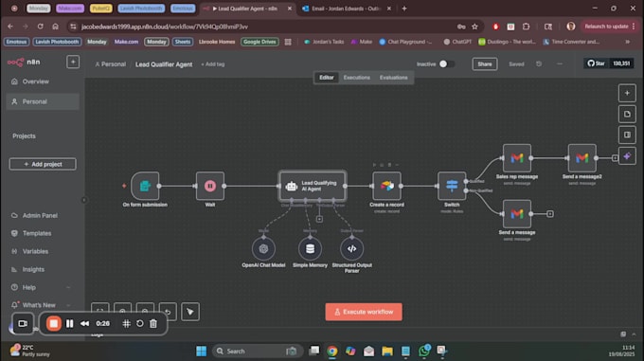Open the Lead Qualifying AI Agent node
644x361 pixels.
313,186
